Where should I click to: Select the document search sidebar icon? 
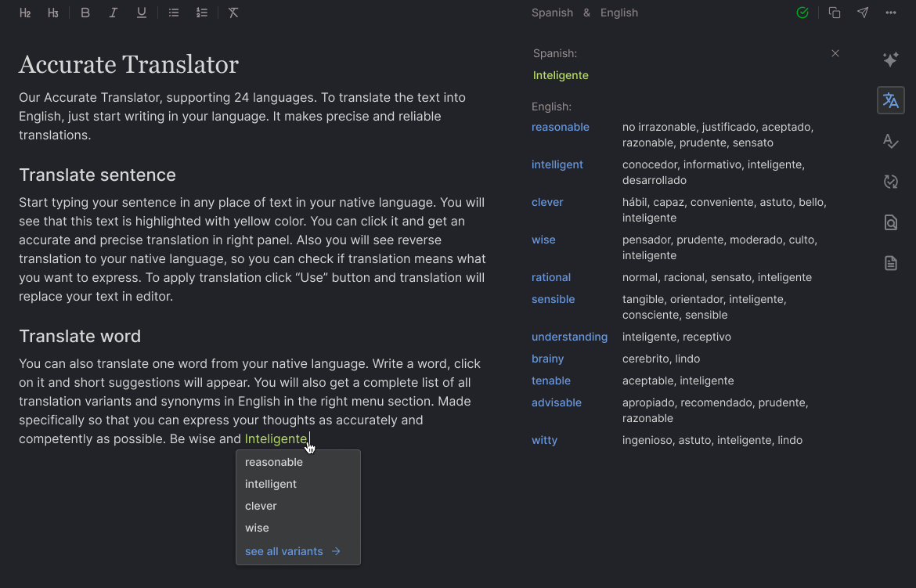[x=891, y=222]
